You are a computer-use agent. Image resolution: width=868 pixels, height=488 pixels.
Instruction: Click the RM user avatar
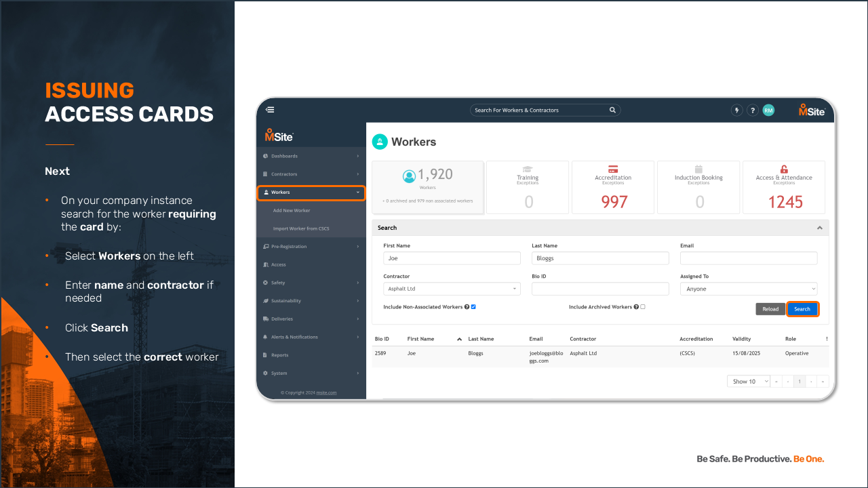click(768, 110)
